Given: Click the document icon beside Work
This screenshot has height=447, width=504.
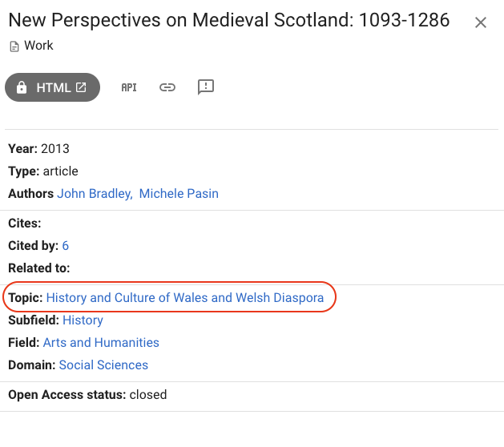Looking at the screenshot, I should (14, 46).
